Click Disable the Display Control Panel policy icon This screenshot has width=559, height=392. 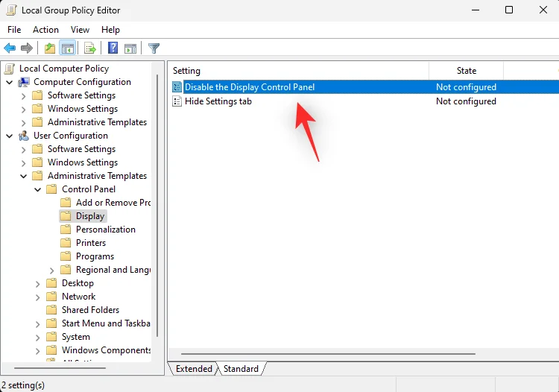[x=177, y=87]
